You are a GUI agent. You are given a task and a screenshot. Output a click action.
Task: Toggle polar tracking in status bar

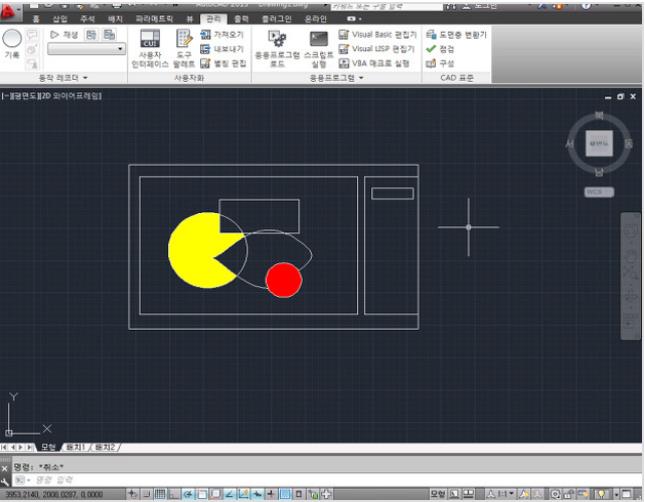tap(188, 494)
